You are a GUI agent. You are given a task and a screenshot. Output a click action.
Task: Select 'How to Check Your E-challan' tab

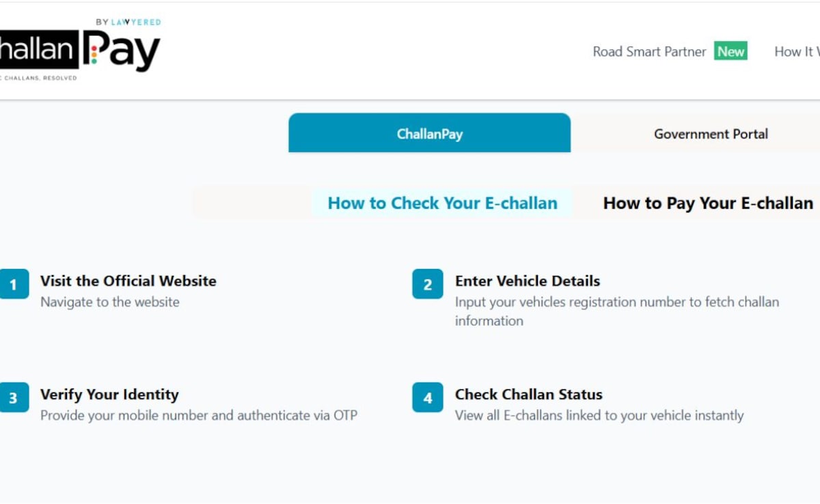click(x=442, y=203)
